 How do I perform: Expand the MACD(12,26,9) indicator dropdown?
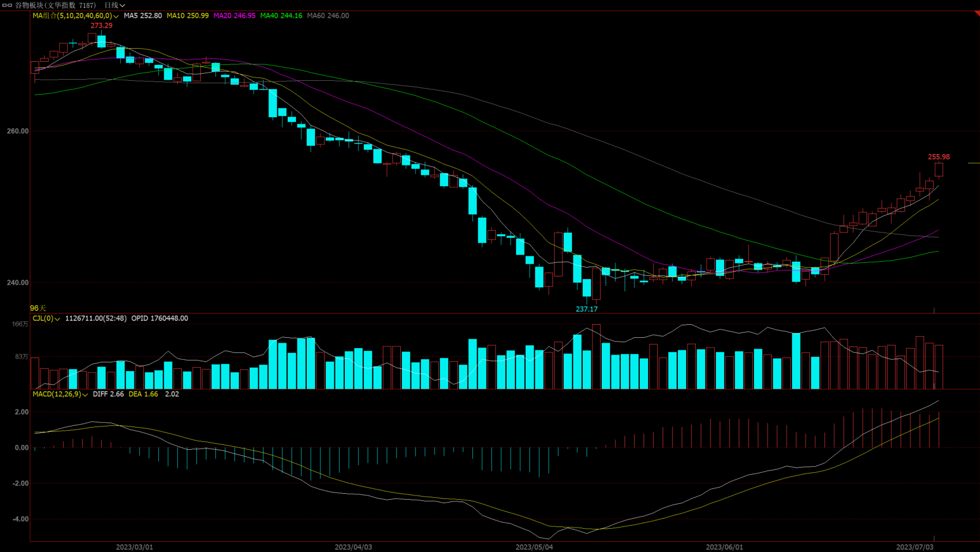click(60, 394)
